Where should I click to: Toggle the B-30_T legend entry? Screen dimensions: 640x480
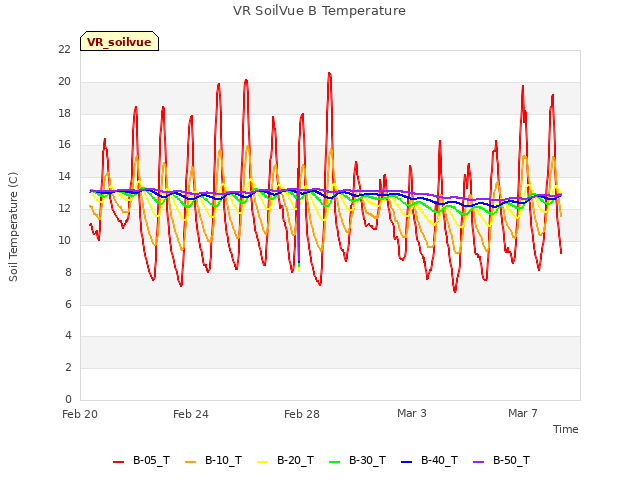tap(357, 461)
